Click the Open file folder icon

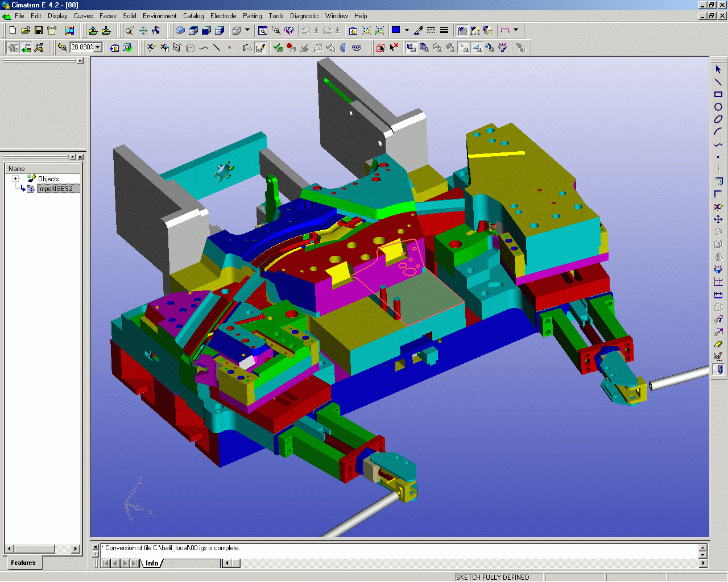coord(26,30)
